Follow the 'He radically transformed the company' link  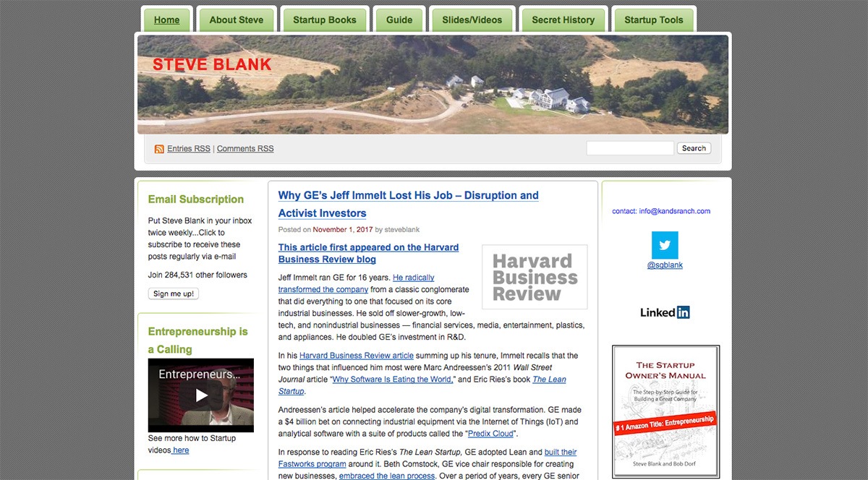point(357,283)
